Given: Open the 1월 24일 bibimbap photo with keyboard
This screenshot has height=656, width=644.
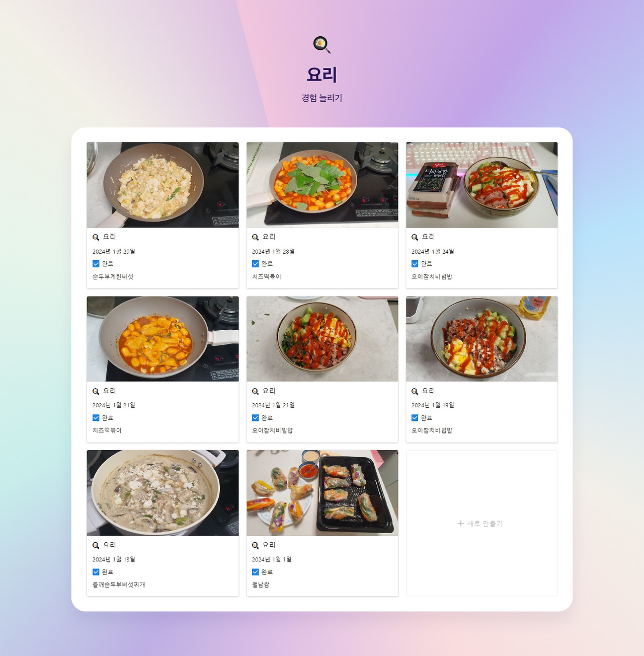Looking at the screenshot, I should click(x=481, y=185).
